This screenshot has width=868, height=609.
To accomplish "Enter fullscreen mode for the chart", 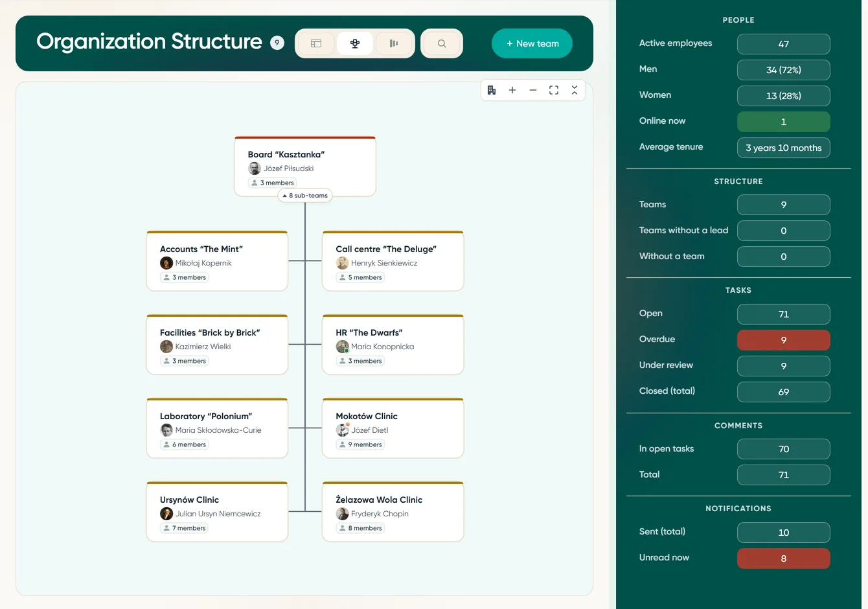I will coord(554,90).
